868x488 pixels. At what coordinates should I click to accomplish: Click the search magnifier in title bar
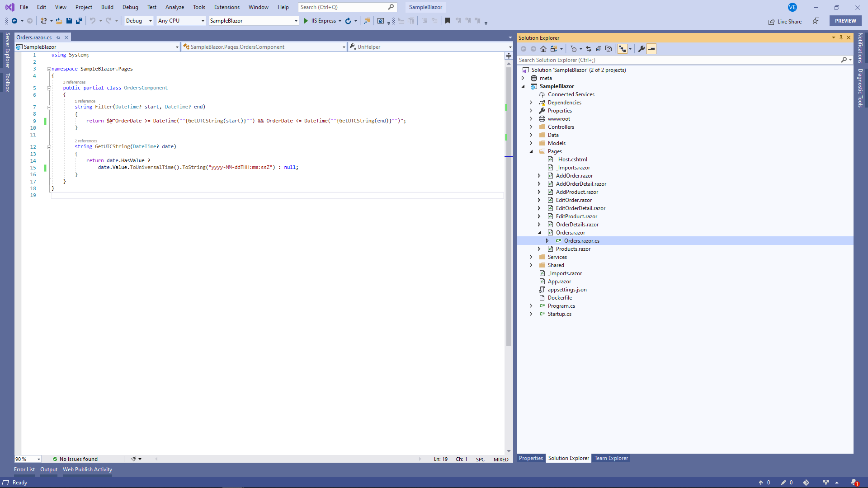coord(391,7)
